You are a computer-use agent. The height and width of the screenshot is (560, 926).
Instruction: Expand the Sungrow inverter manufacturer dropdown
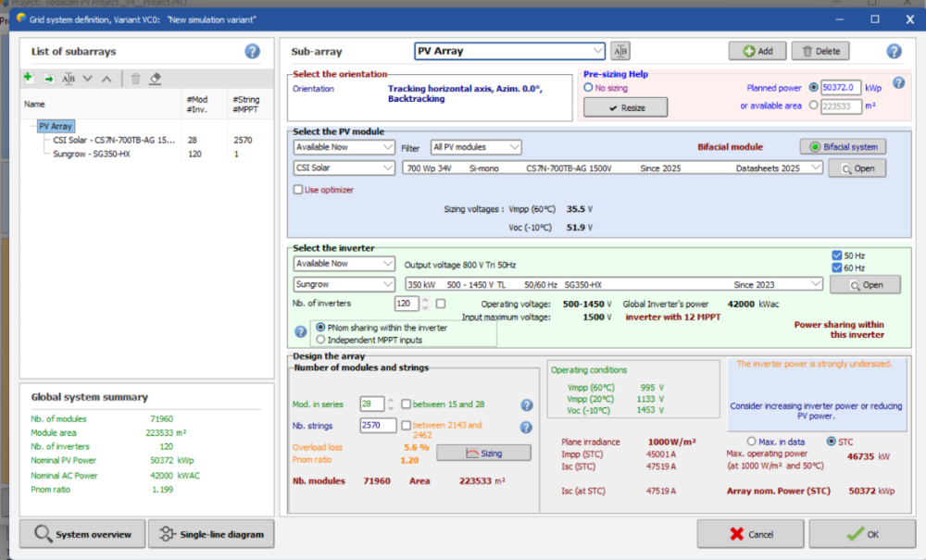(344, 284)
